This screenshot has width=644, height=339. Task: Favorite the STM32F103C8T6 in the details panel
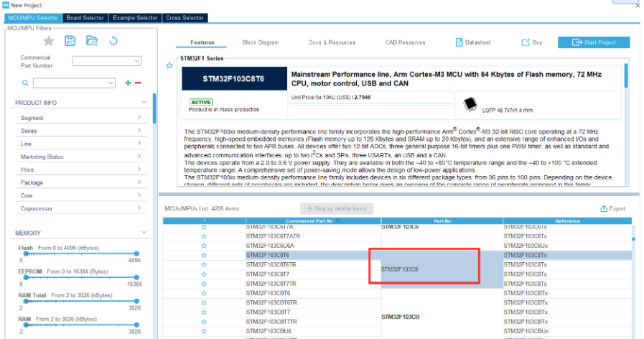(x=169, y=65)
